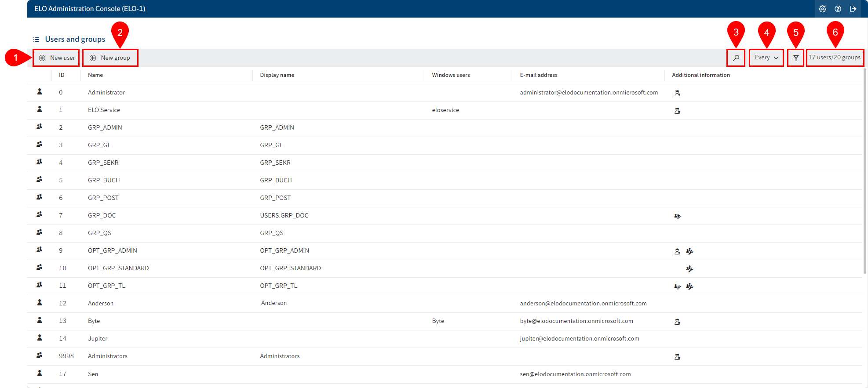The width and height of the screenshot is (868, 388).
Task: Click the sen@elodocumentation e-mail address
Action: pyautogui.click(x=575, y=374)
